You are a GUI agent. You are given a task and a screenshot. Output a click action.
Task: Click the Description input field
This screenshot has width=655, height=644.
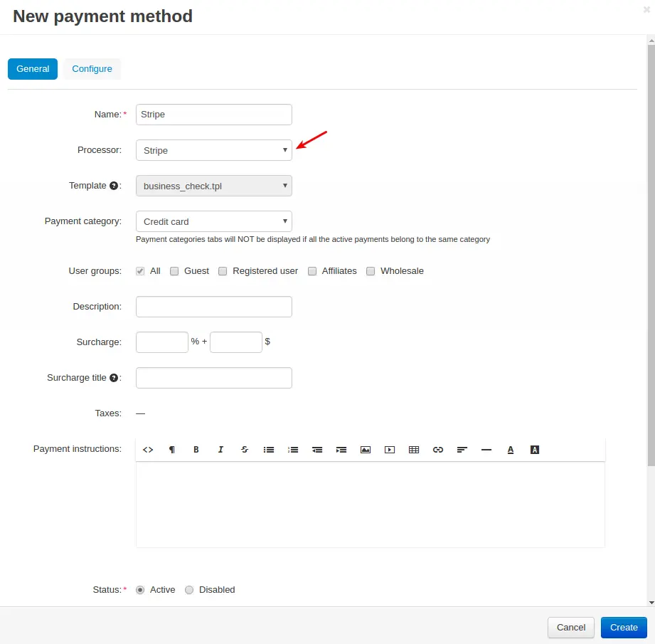(x=213, y=307)
